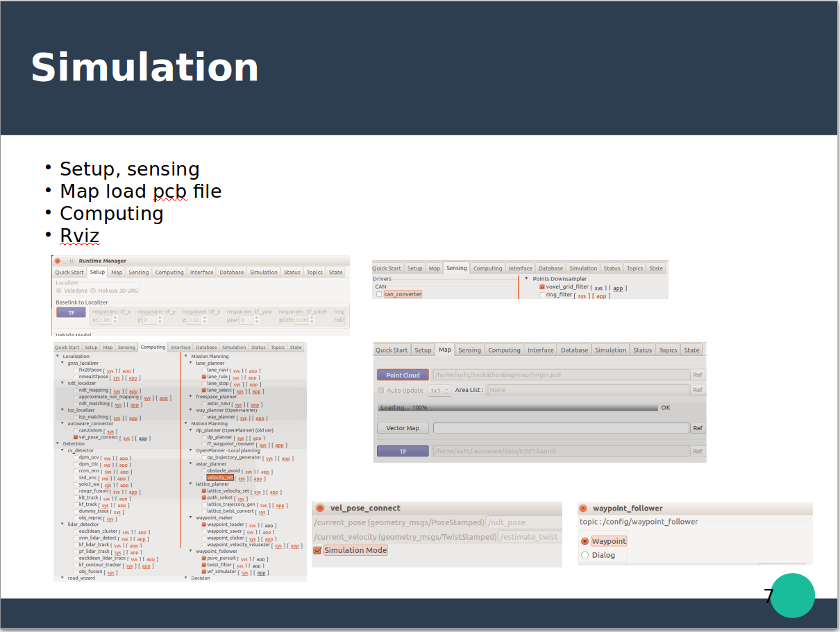Screen dimensions: 840x632
Task: Check the velocity_set checkbox
Action: (x=204, y=477)
